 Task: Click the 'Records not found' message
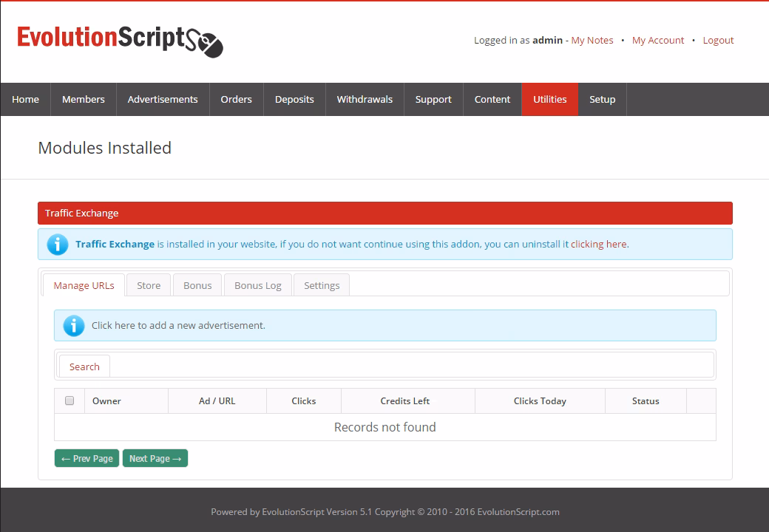click(x=385, y=427)
